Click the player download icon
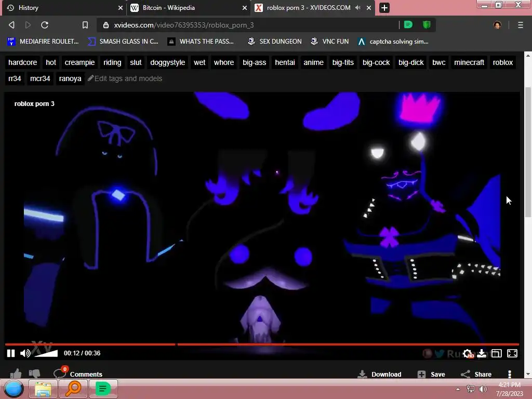Image resolution: width=532 pixels, height=399 pixels. point(482,353)
